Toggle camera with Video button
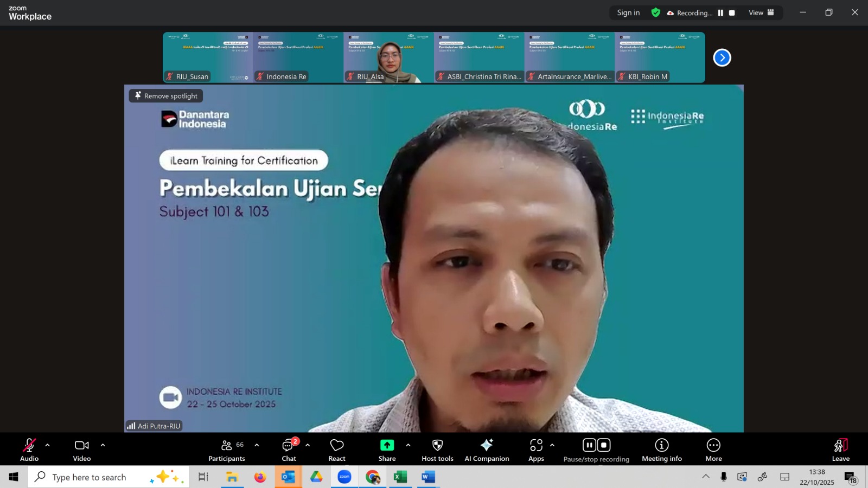Screen dimensions: 868x488 pyautogui.click(x=82, y=450)
